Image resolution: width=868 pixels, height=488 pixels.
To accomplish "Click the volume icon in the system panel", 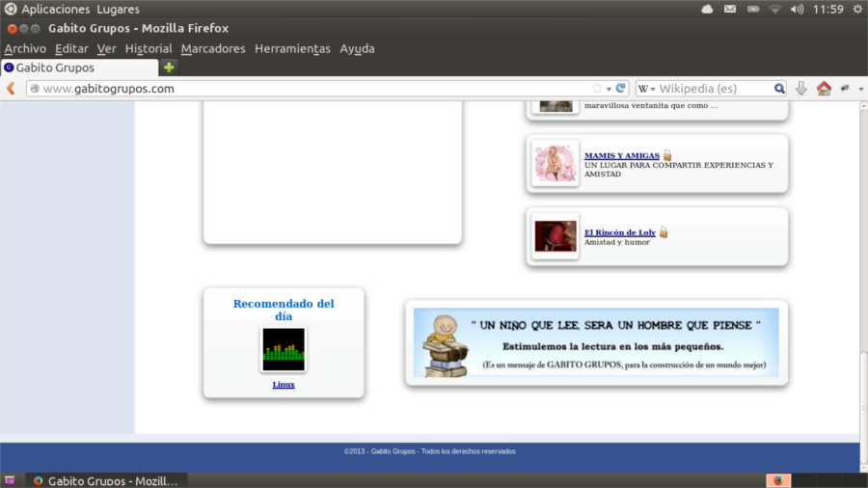I will click(797, 10).
